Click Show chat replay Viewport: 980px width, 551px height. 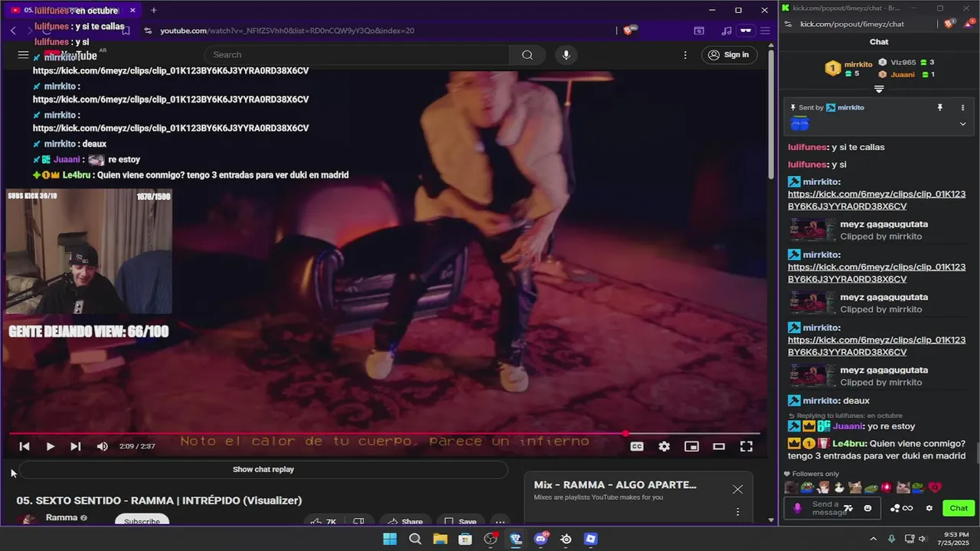263,469
